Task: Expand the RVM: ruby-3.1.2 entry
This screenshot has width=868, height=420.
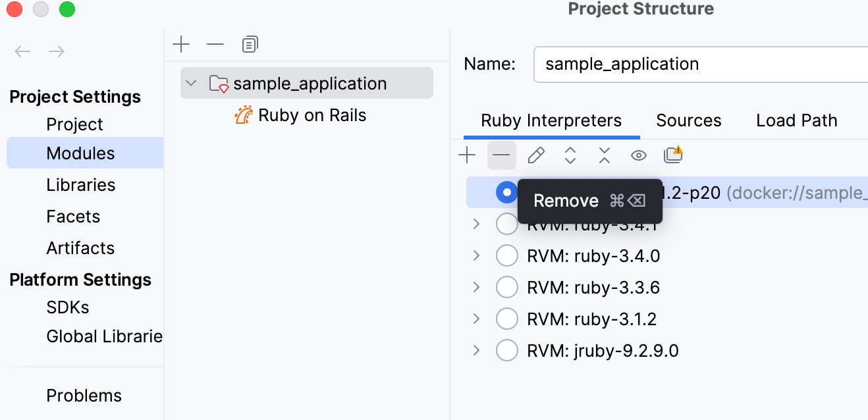Action: tap(476, 319)
